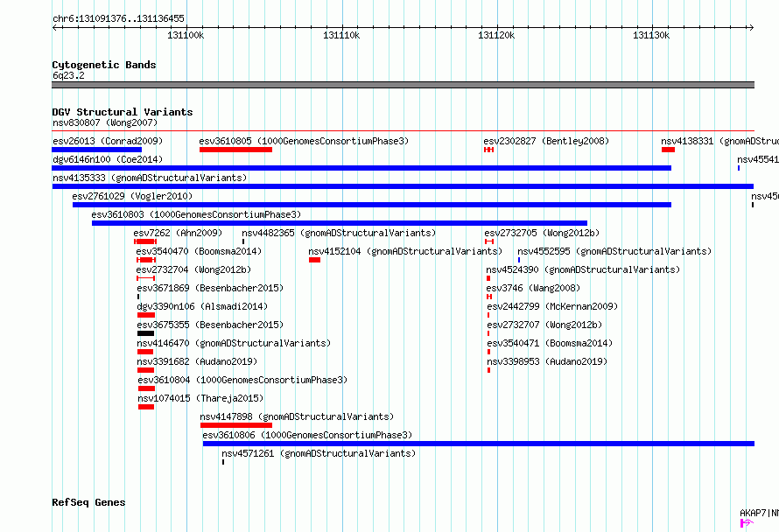Select esv2732707 (Wong2012b) label
Image resolution: width=779 pixels, height=532 pixels.
pyautogui.click(x=544, y=325)
